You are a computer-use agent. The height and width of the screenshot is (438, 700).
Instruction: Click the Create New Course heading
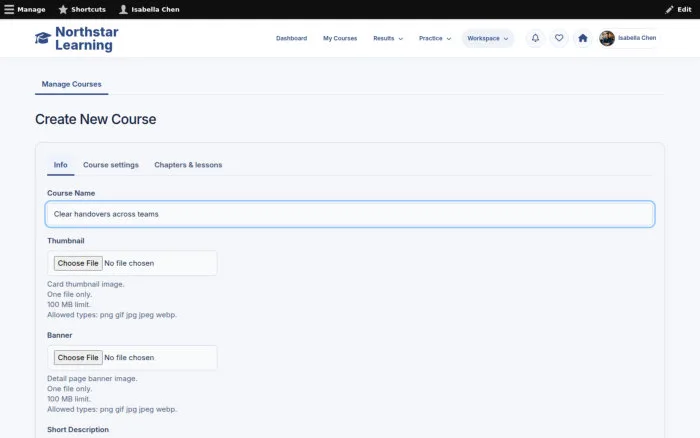click(x=96, y=119)
